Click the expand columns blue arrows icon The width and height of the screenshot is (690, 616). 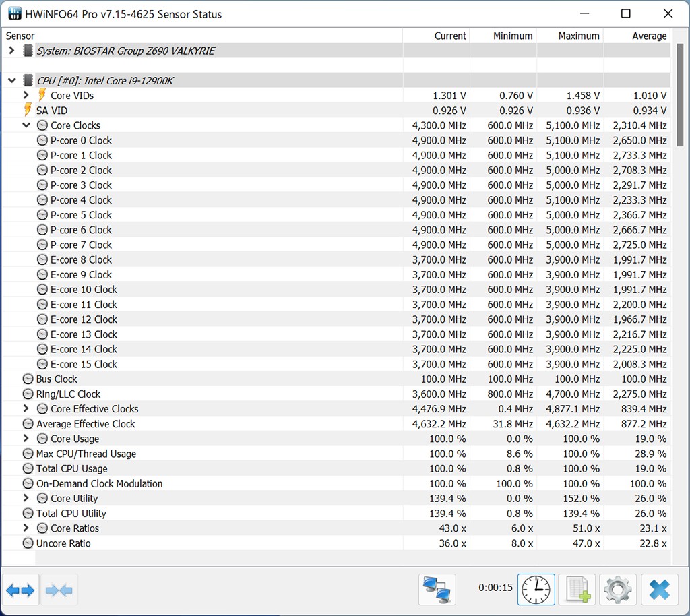(20, 590)
